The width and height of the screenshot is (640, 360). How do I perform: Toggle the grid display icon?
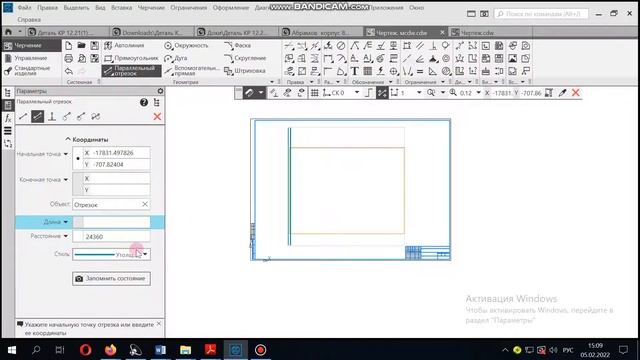[x=314, y=93]
